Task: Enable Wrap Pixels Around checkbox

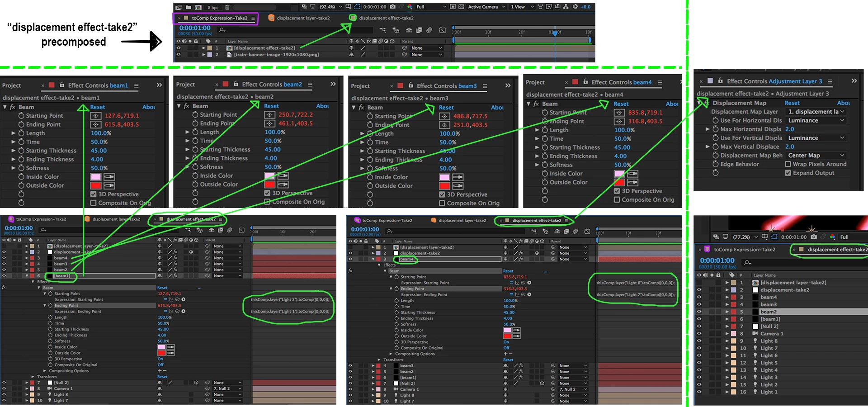Action: (x=788, y=164)
